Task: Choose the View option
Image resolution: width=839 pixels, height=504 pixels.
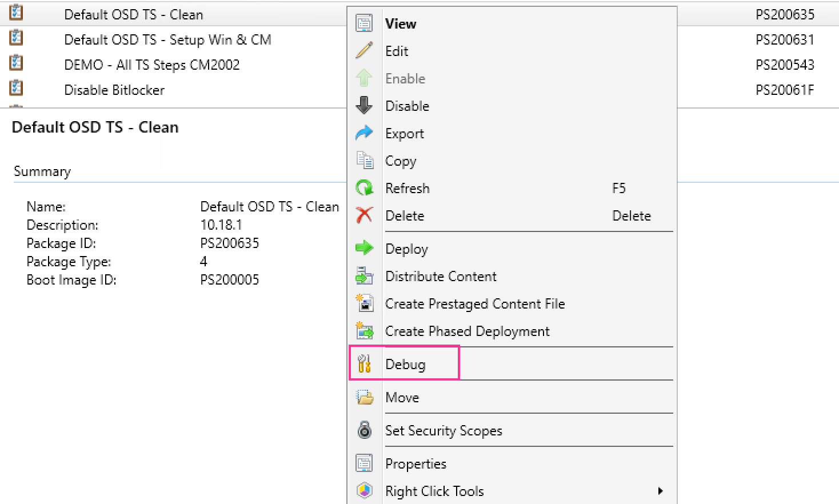Action: coord(400,23)
